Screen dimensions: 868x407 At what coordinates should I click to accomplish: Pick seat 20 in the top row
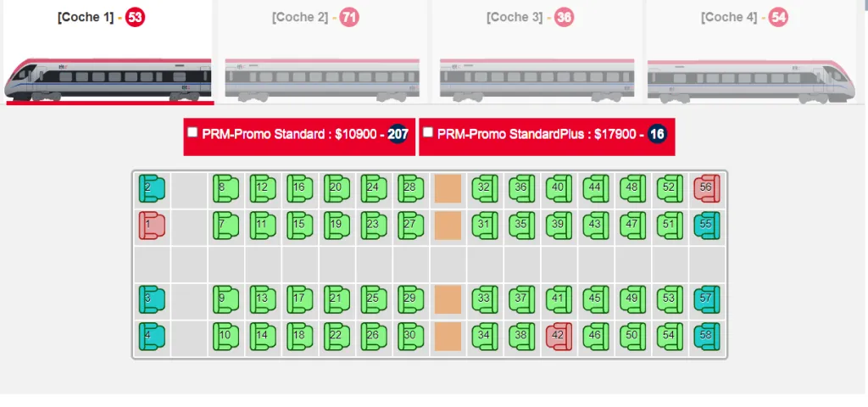coord(337,189)
